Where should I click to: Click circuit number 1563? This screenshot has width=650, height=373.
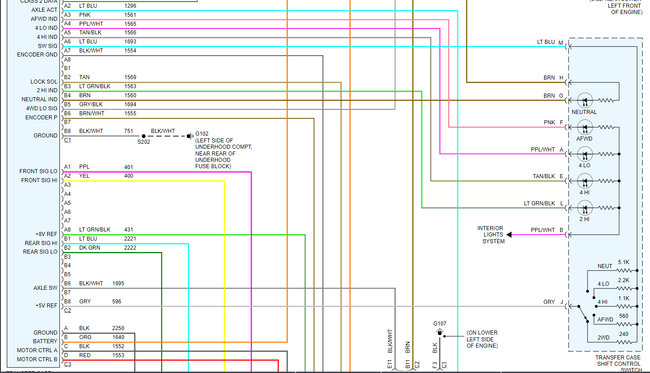point(130,87)
